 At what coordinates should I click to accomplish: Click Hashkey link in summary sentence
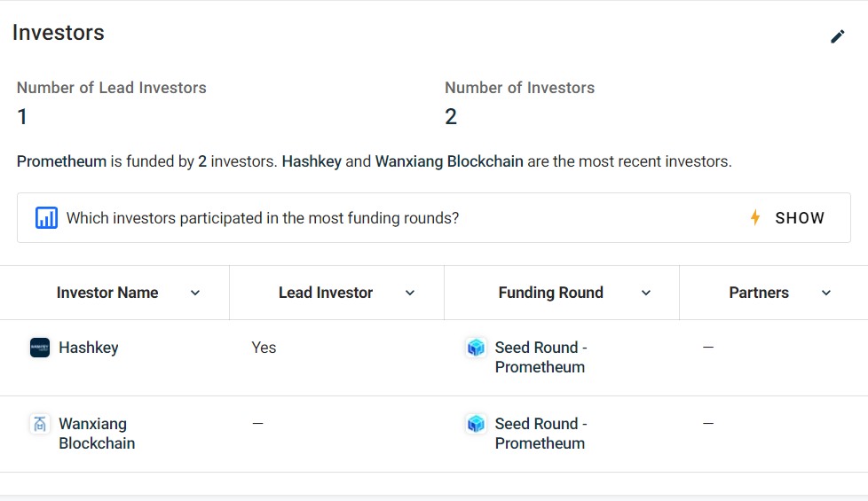(x=312, y=161)
